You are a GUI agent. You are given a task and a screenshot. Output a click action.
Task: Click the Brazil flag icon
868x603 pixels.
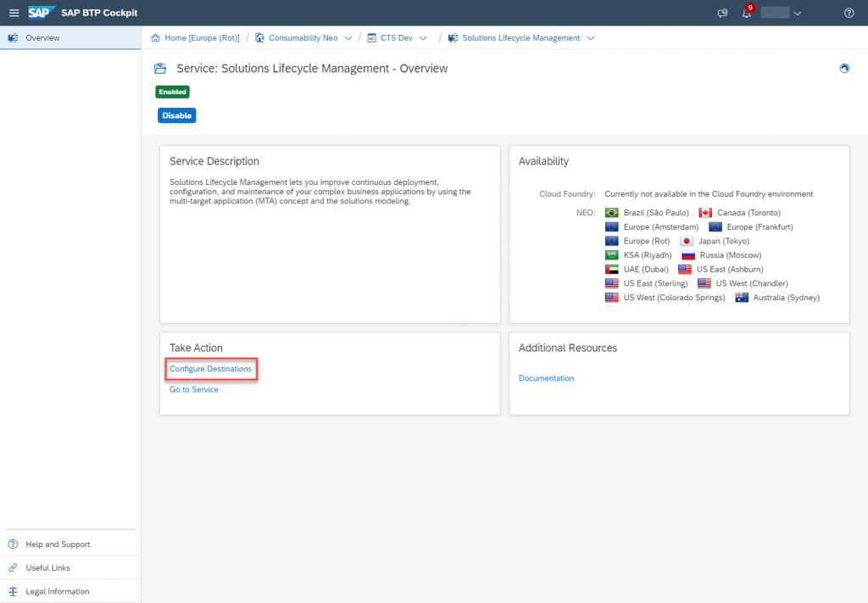(612, 213)
